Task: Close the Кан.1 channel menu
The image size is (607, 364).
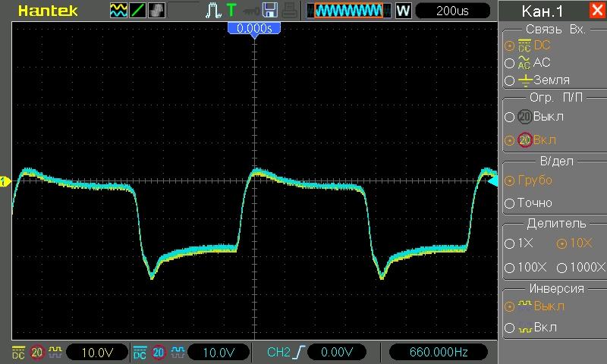Action: (x=596, y=11)
